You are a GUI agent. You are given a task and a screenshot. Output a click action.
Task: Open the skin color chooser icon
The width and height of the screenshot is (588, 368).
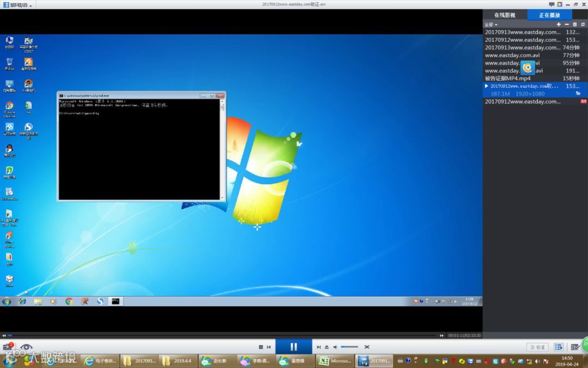560,4
